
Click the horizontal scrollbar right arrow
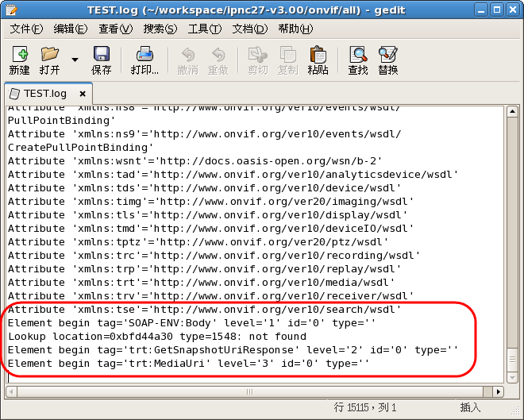tap(499, 391)
